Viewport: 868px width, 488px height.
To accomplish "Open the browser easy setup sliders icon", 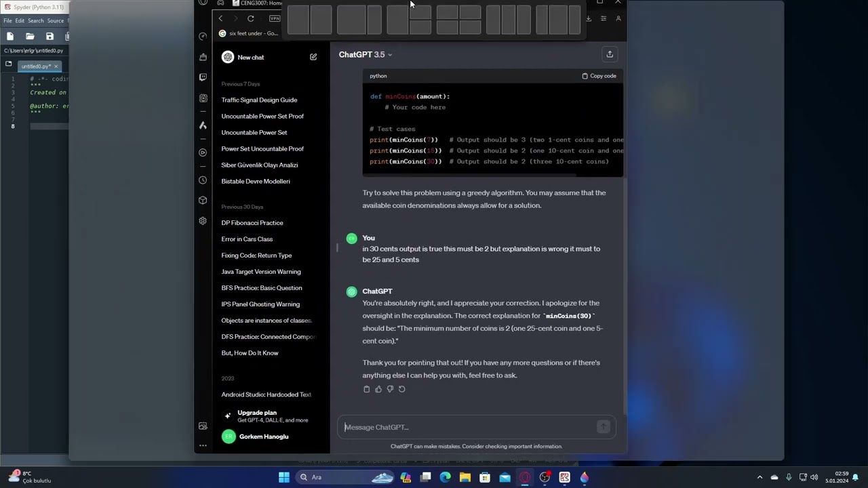I will tap(604, 18).
